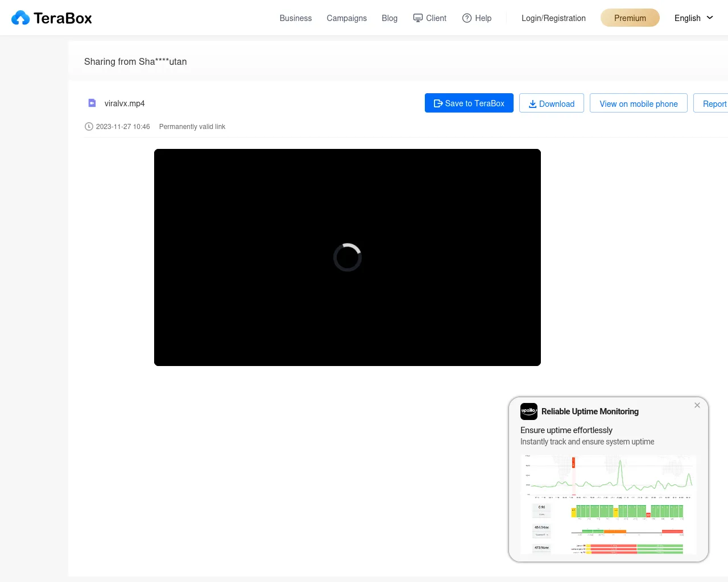Go to the Blog page

[390, 18]
